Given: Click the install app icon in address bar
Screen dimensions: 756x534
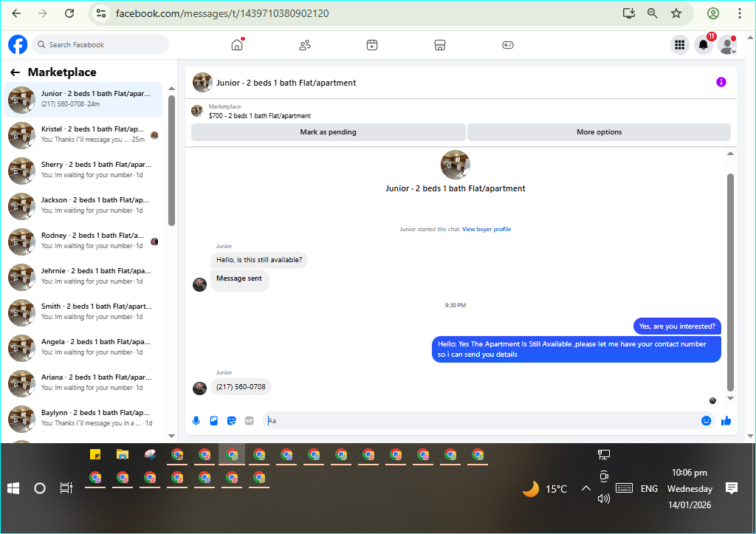Looking at the screenshot, I should click(629, 13).
